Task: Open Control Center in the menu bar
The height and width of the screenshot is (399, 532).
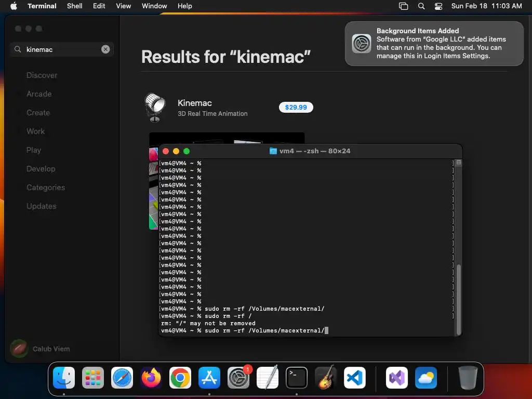Action: tap(438, 6)
